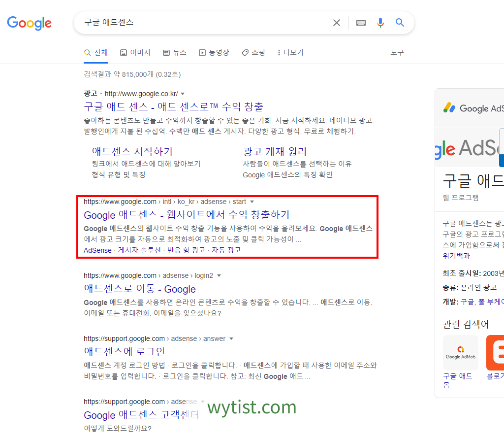The width and height of the screenshot is (504, 438).
Task: Open the Google AdMob related search thumbnail
Action: 460,353
